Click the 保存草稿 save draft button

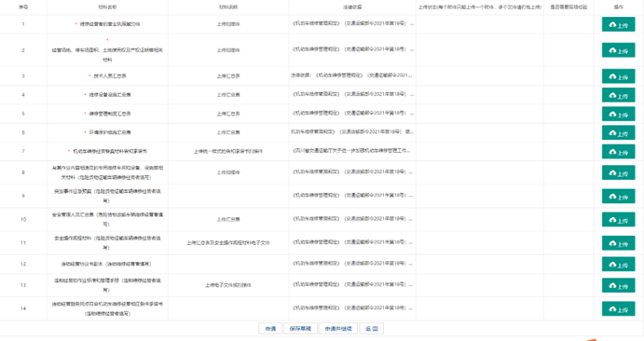click(300, 329)
